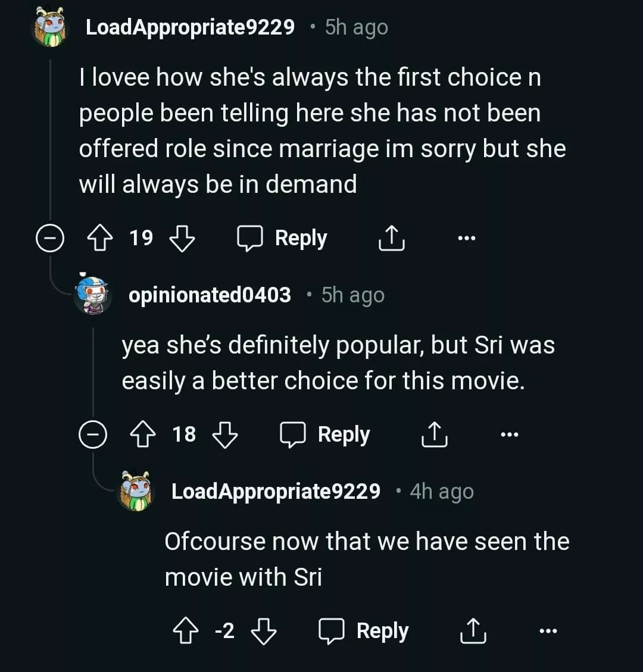The image size is (643, 672).
Task: Collapse opinionated0403's reply thread
Action: point(92,436)
